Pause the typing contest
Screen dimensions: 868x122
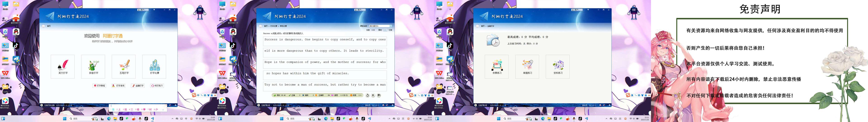373,95
